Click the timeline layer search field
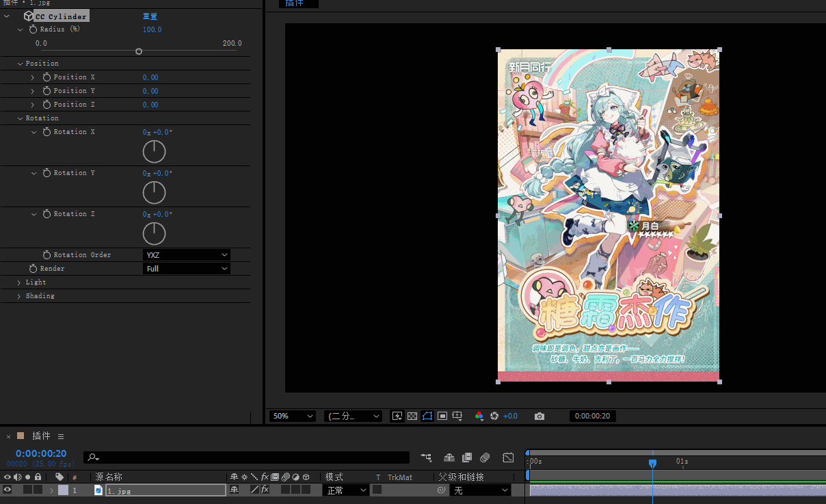This screenshot has height=504, width=826. point(247,457)
